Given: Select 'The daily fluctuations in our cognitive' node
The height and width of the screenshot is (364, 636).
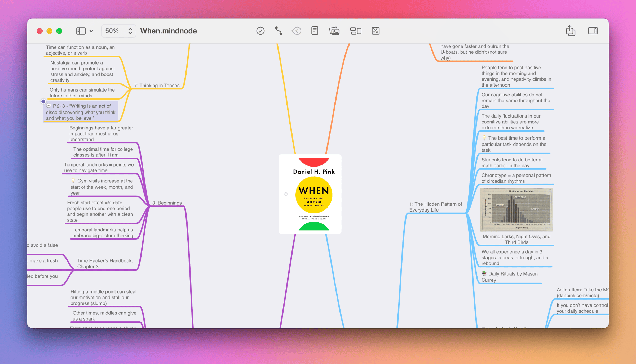Looking at the screenshot, I should 511,122.
